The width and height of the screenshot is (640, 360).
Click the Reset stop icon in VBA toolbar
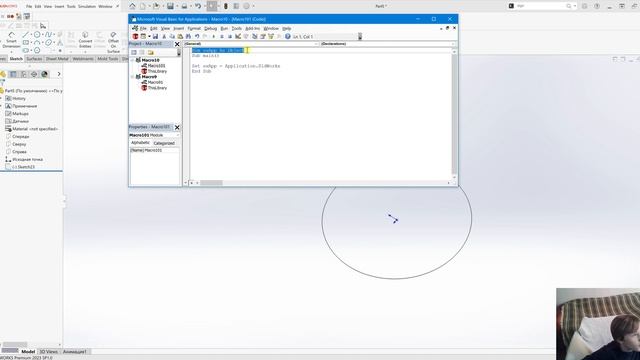coord(230,37)
